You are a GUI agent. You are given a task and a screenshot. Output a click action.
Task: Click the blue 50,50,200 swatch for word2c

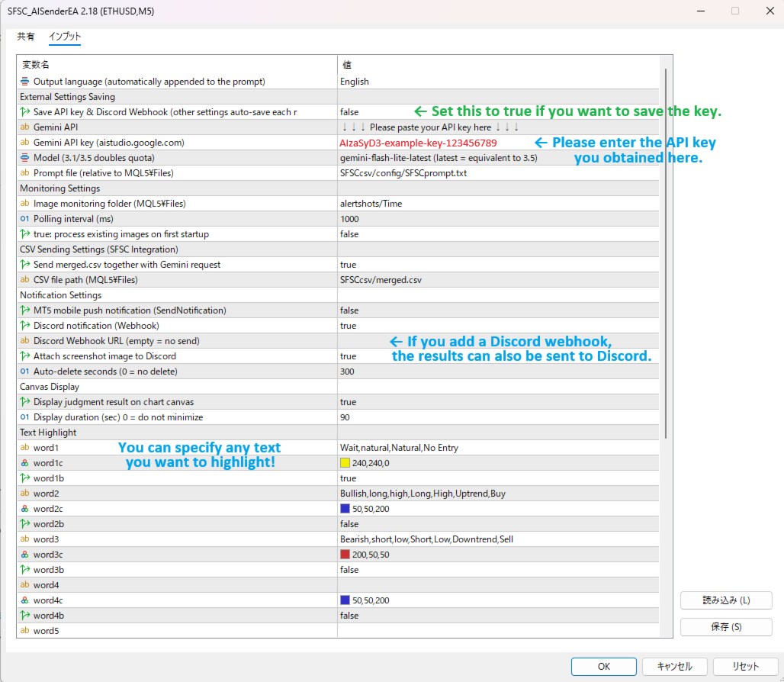click(345, 509)
